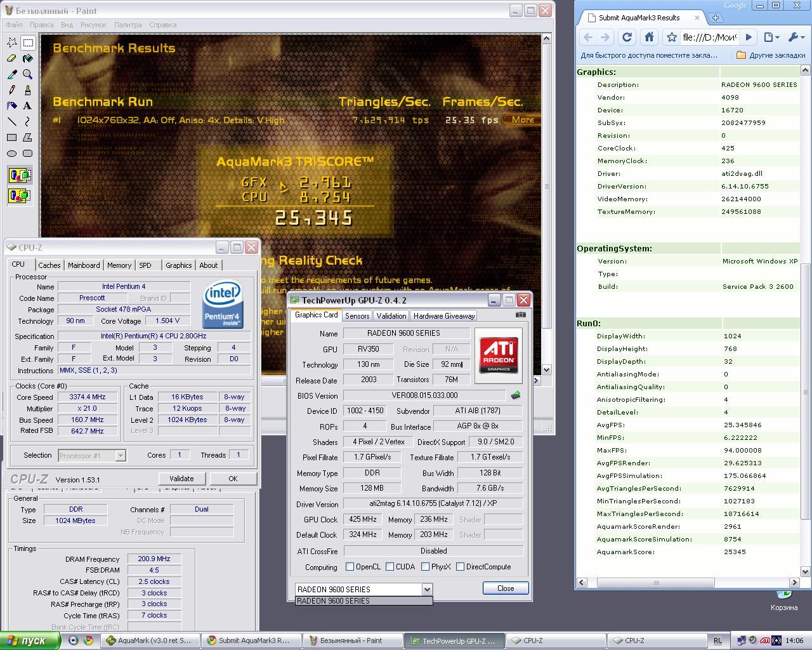Click the RL language indicator in tray
The width and height of the screenshot is (812, 650).
[x=717, y=640]
